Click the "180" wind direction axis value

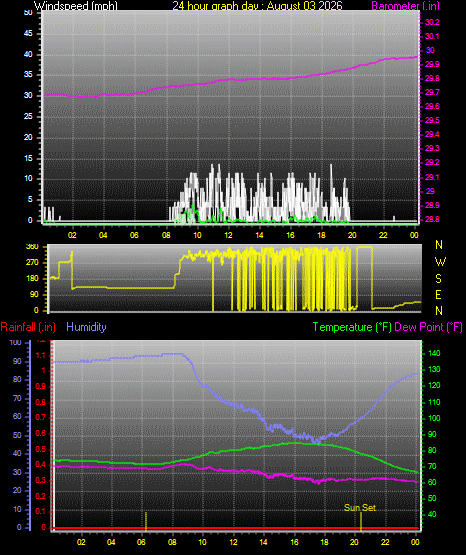[32, 279]
